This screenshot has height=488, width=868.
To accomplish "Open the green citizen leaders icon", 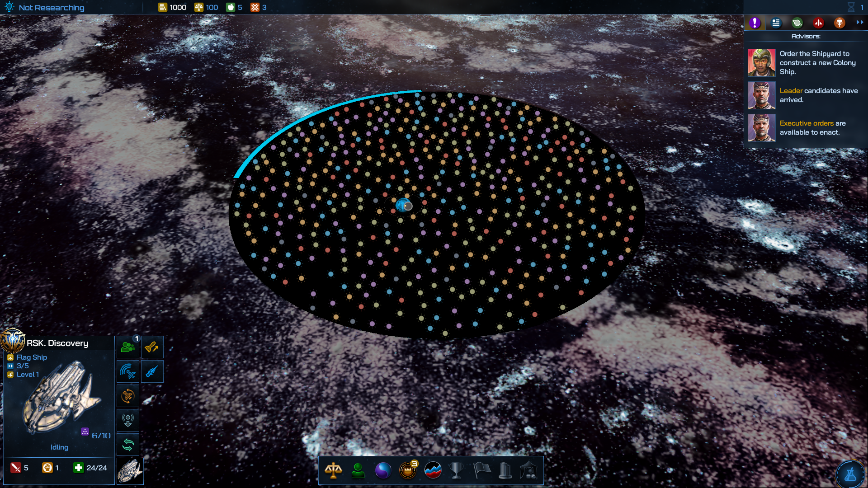I will (358, 470).
